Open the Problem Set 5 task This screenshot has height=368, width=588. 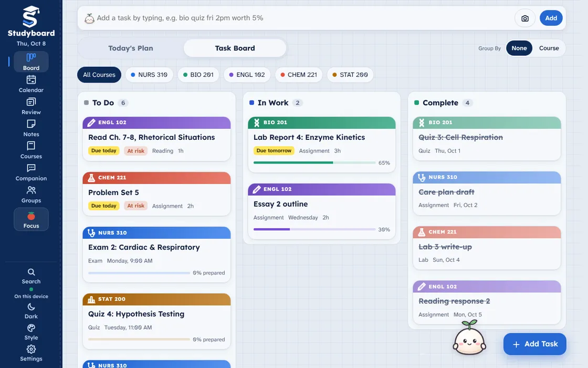tap(156, 194)
